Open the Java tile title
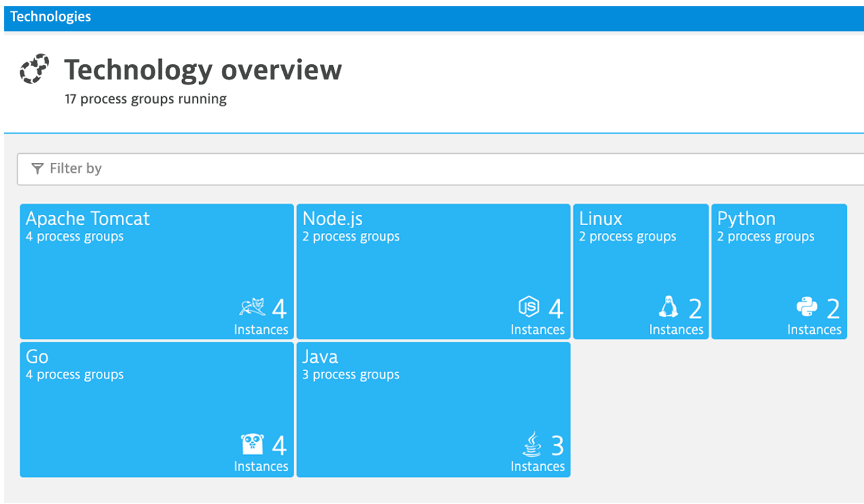The image size is (864, 504). coord(320,357)
